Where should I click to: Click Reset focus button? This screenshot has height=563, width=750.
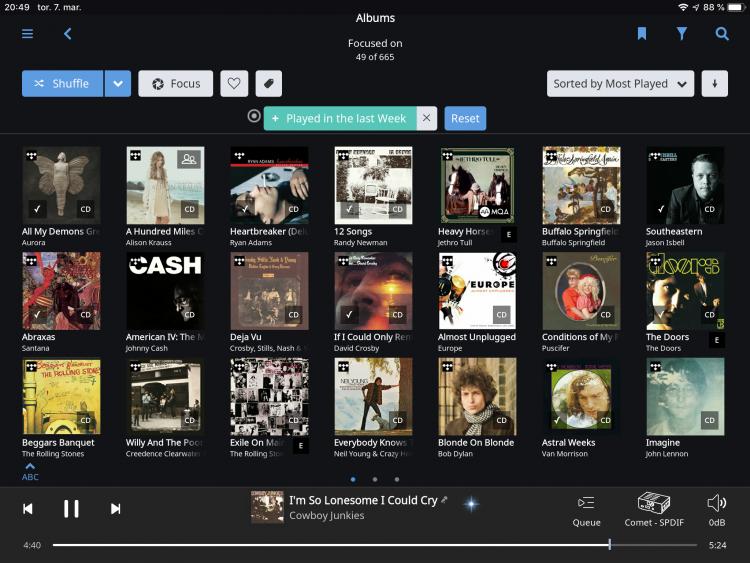click(x=465, y=118)
